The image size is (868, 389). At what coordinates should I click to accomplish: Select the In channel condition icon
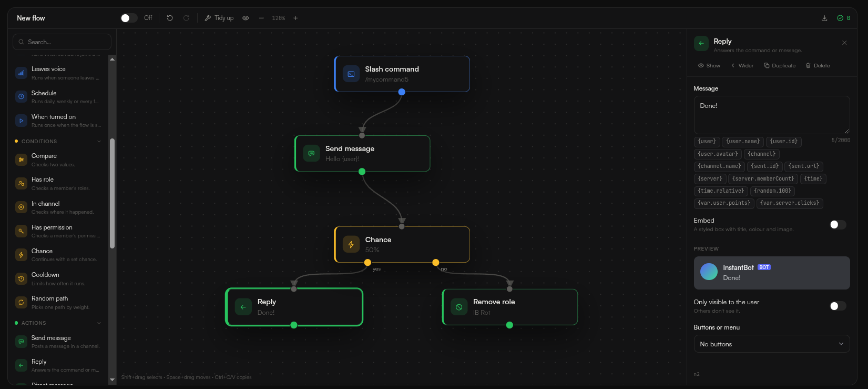(21, 207)
